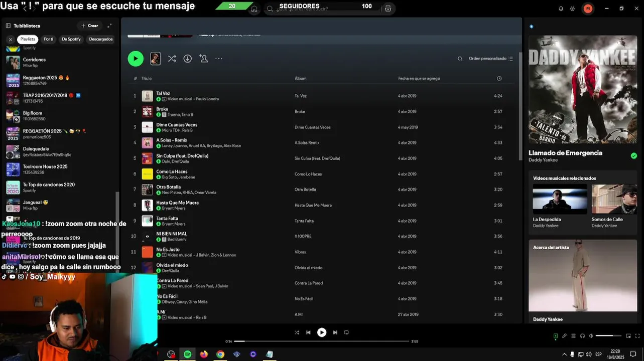Select the De Spotify filter chip
Image resolution: width=644 pixels, height=361 pixels.
71,39
